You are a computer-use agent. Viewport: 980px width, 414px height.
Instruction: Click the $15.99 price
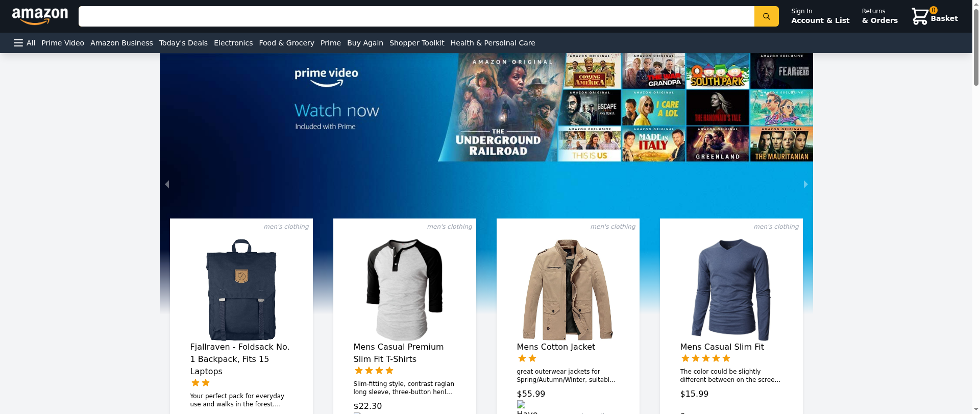point(694,394)
